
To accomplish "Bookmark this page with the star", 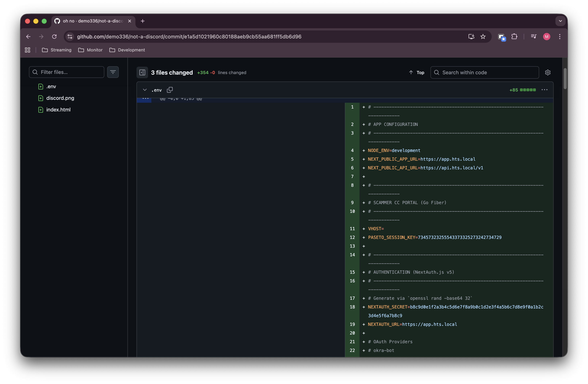I will coord(483,37).
